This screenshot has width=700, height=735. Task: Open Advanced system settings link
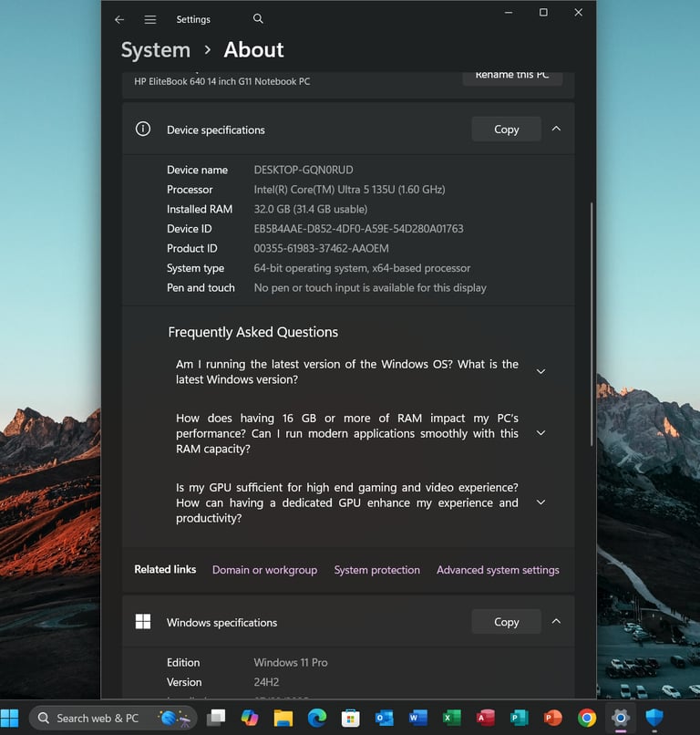coord(498,570)
